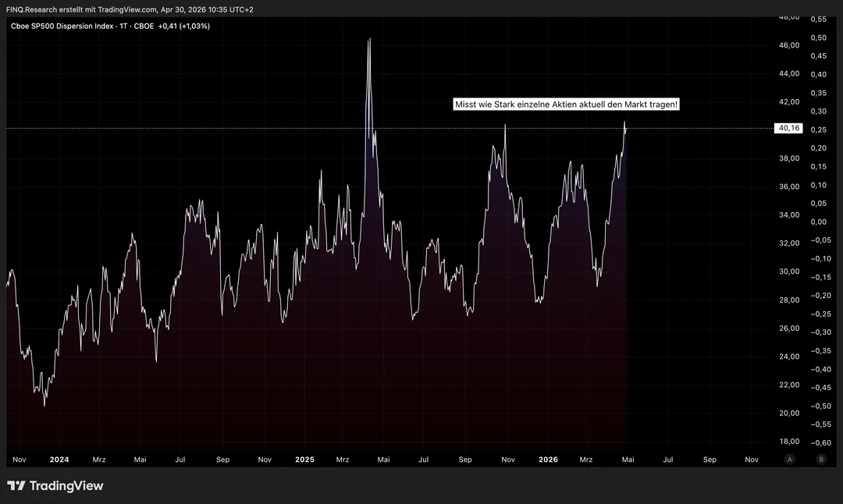
Task: Click the CBOE exchange label
Action: (x=144, y=26)
